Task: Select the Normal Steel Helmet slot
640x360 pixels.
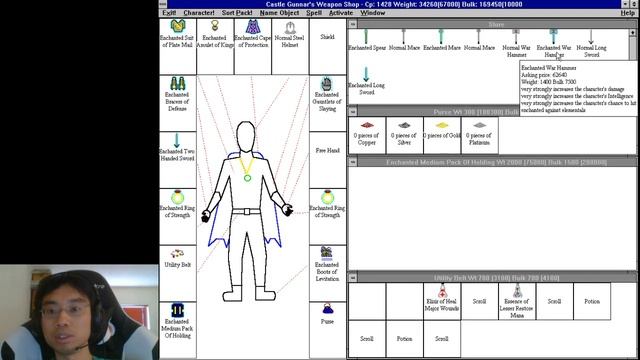Action: pos(290,46)
